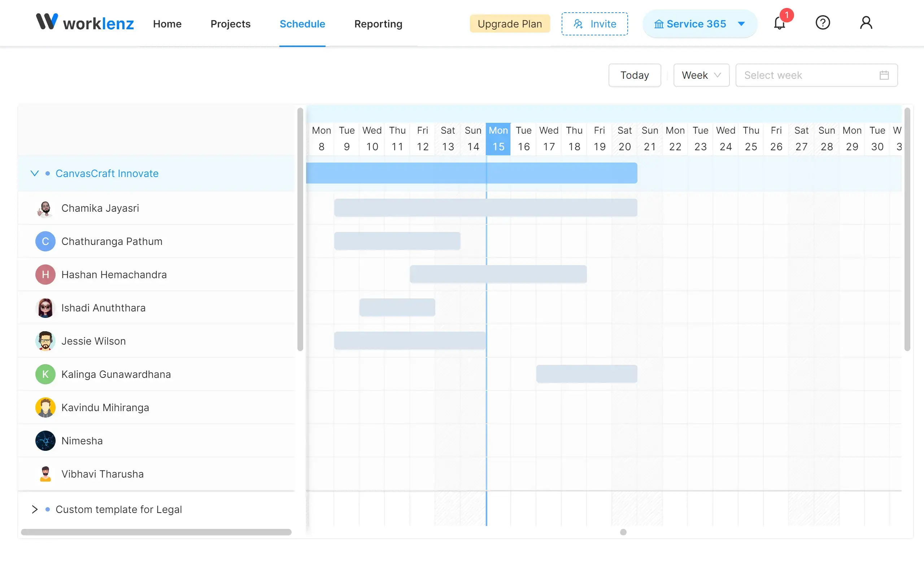Click Jessie Wilson's avatar
The width and height of the screenshot is (924, 578).
point(45,341)
